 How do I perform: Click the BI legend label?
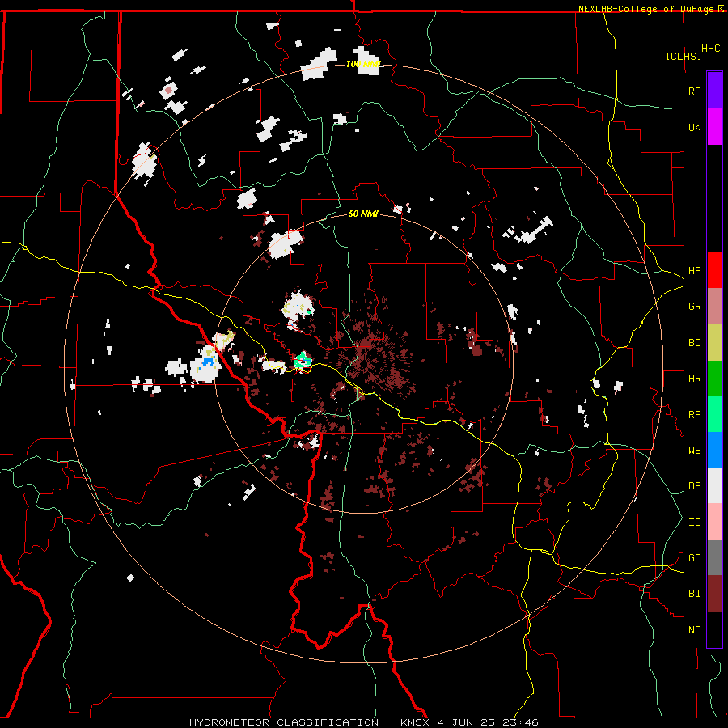694,594
